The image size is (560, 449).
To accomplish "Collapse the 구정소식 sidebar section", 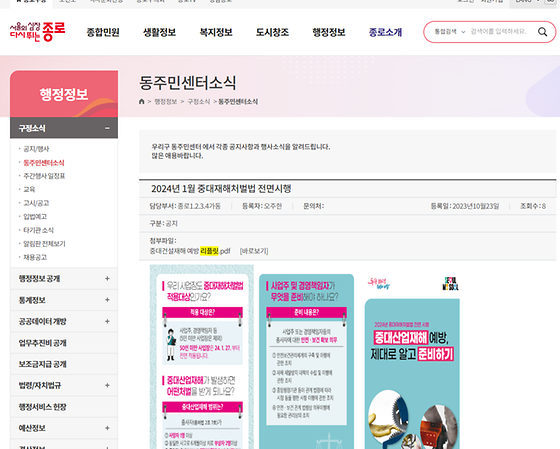I will [x=107, y=128].
